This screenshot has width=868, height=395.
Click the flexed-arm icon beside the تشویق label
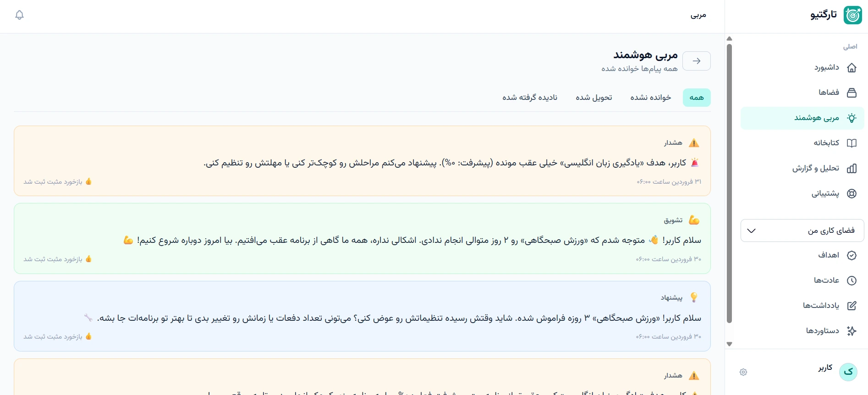point(694,220)
